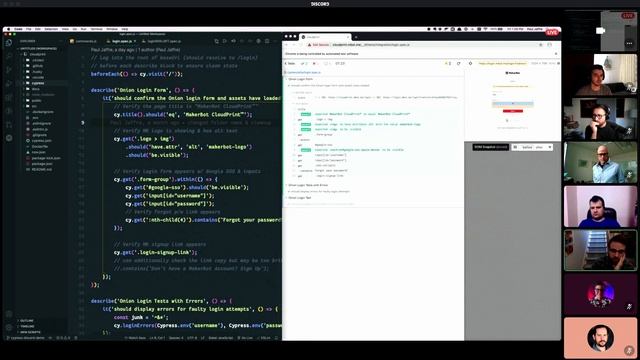
Task: Expand the TIMELINE section in sidebar
Action: [27, 327]
